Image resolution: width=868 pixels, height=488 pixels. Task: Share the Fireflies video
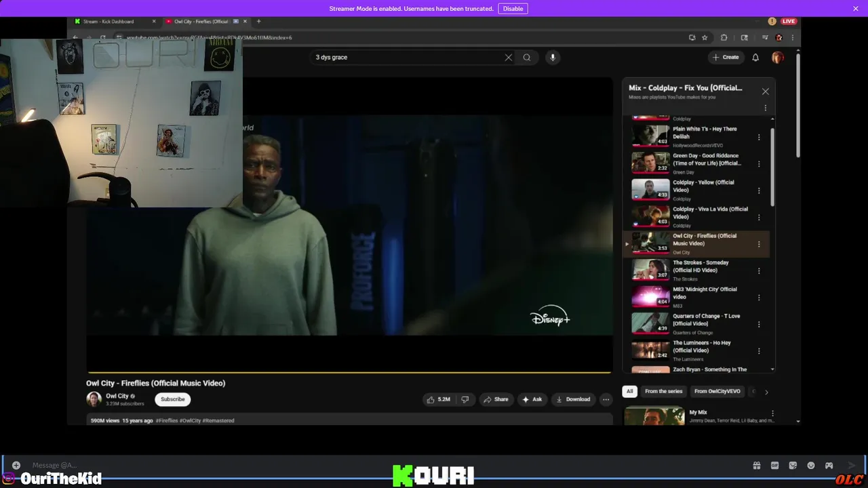pos(496,399)
